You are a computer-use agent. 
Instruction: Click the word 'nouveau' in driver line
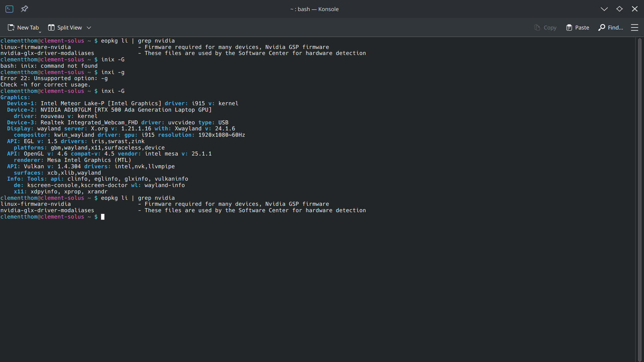click(52, 116)
